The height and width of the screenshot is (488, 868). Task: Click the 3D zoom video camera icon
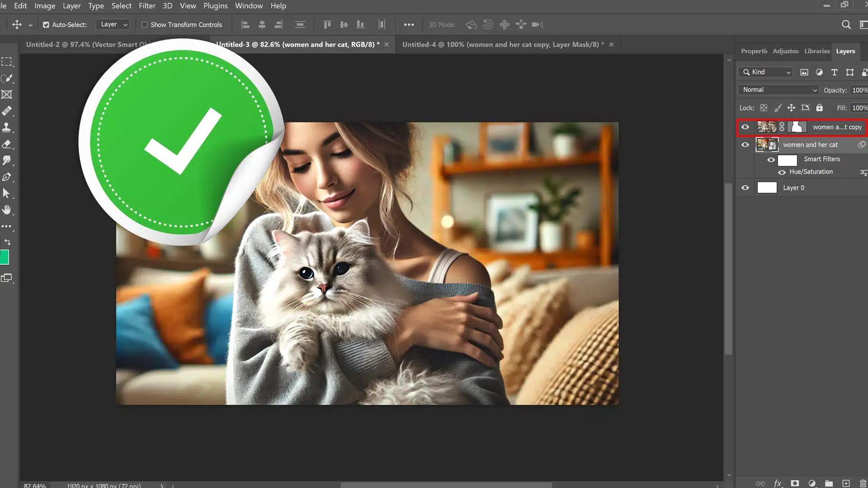(x=538, y=24)
